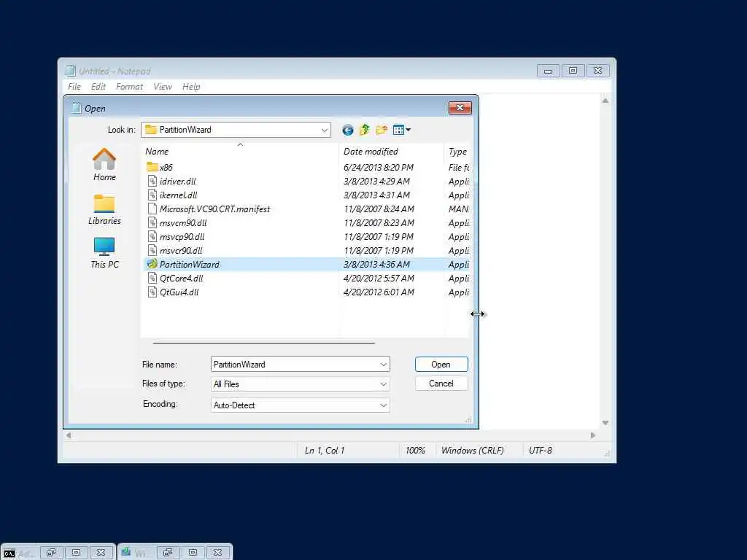747x560 pixels.
Task: Go back using the blue back arrow
Action: (x=348, y=130)
